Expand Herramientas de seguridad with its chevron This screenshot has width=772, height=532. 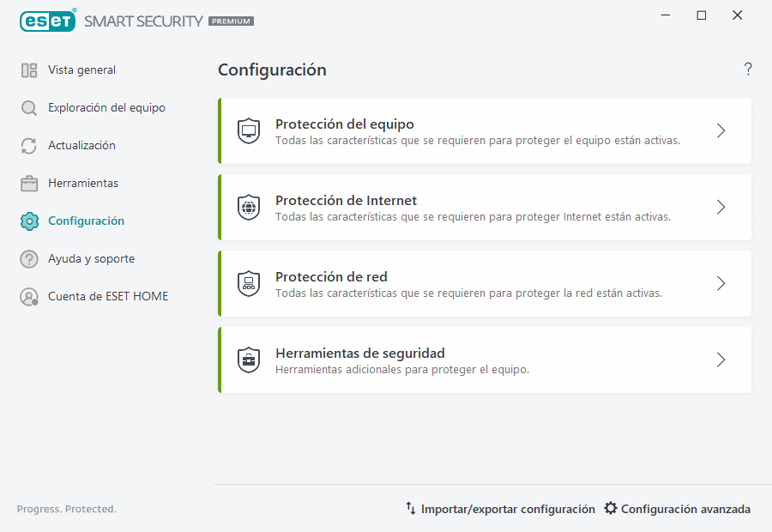pos(721,360)
